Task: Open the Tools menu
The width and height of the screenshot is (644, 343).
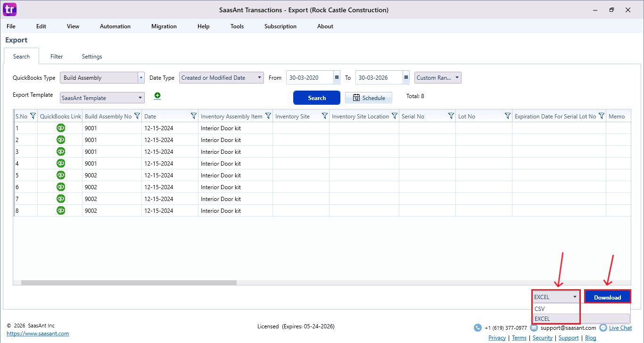Action: pyautogui.click(x=237, y=26)
